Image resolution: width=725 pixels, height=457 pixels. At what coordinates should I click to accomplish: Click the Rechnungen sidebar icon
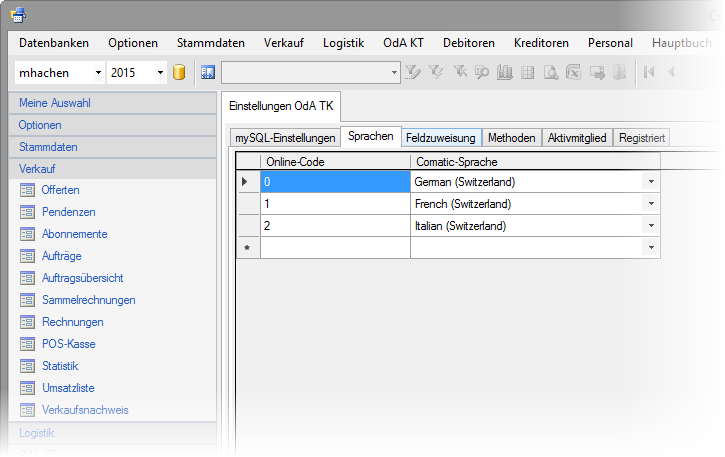click(x=27, y=322)
